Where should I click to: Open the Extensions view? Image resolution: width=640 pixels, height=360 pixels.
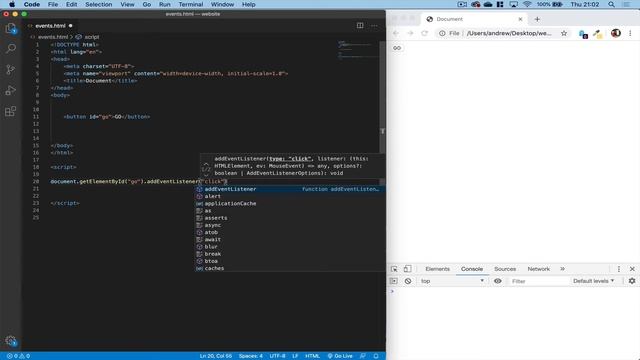(x=11, y=111)
